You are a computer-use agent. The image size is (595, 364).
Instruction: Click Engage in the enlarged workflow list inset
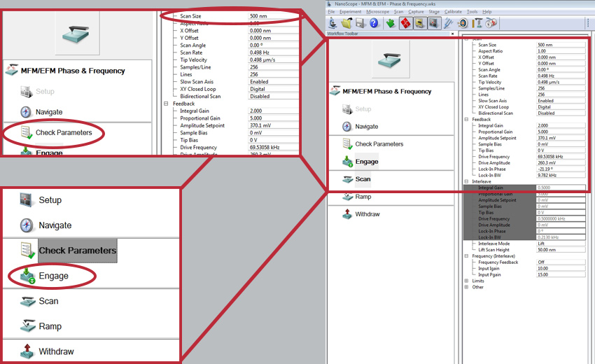coord(53,276)
